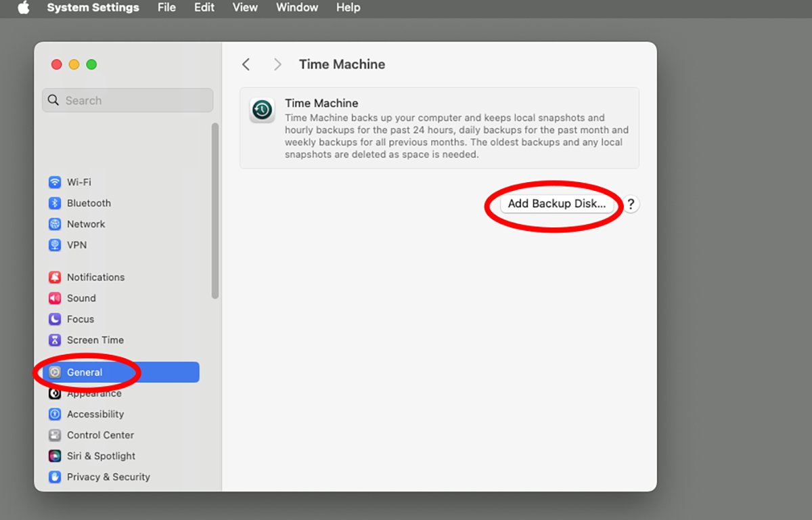Click the sidebar scrollbar
Image resolution: width=812 pixels, height=520 pixels.
[215, 211]
